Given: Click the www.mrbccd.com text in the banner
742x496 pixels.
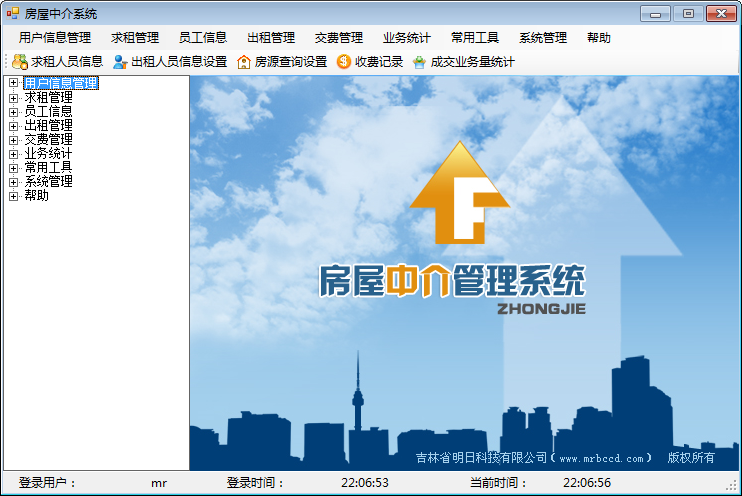Looking at the screenshot, I should coord(601,458).
